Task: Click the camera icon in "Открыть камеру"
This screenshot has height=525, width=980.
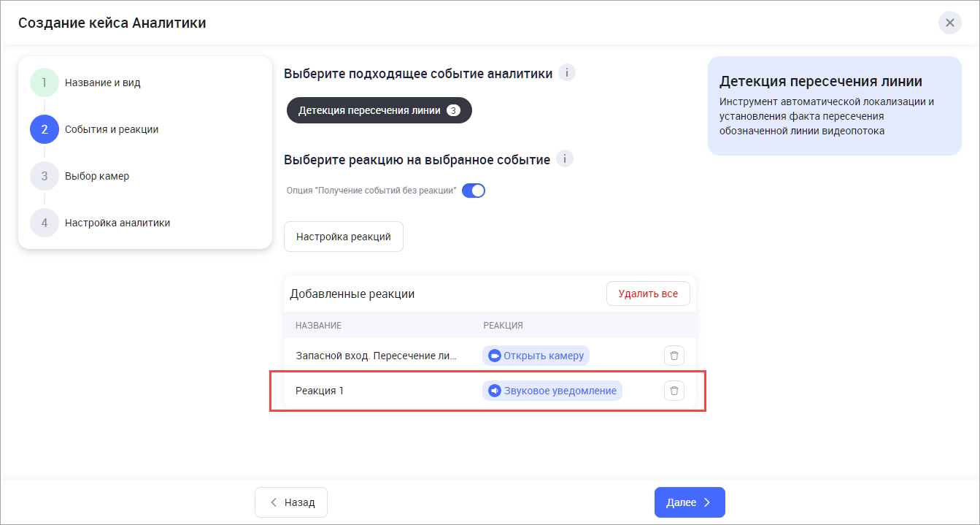Action: 494,356
